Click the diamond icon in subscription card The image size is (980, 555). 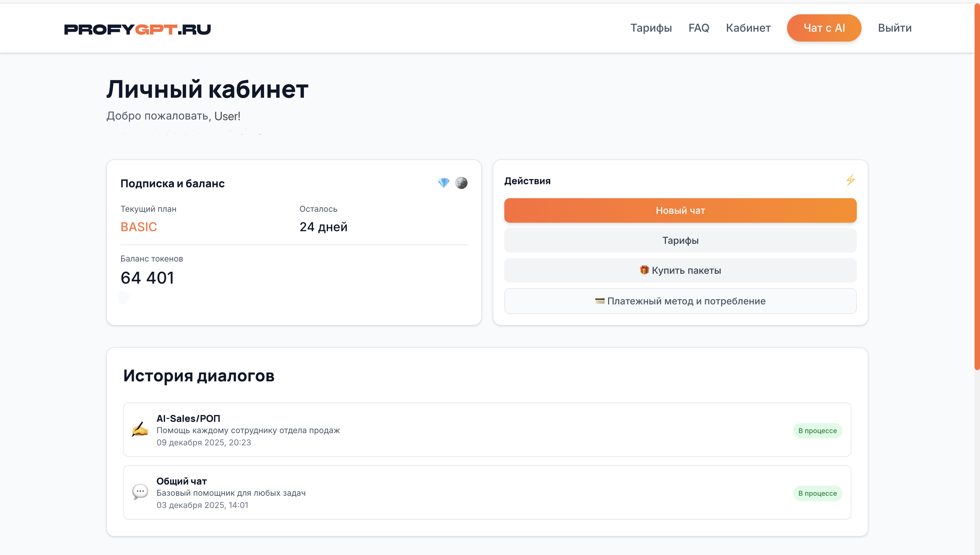(x=444, y=183)
